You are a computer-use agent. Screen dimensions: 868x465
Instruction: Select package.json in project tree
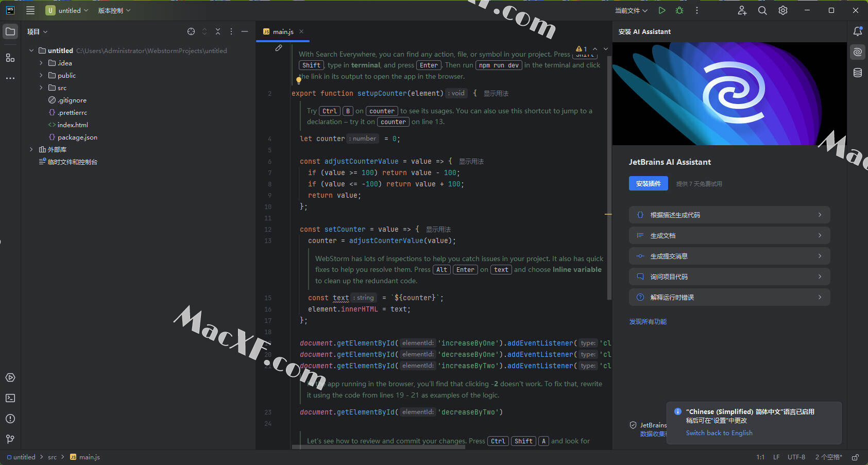pos(73,137)
